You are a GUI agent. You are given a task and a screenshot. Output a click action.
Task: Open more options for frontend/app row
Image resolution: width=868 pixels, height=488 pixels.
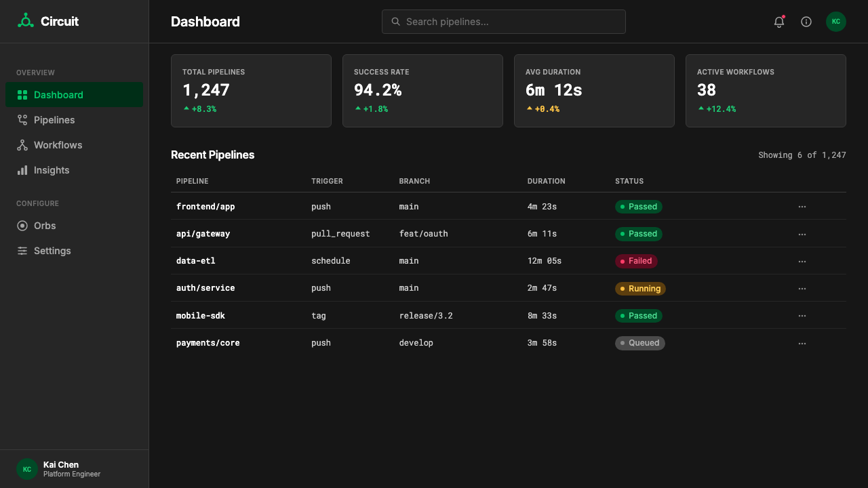802,207
